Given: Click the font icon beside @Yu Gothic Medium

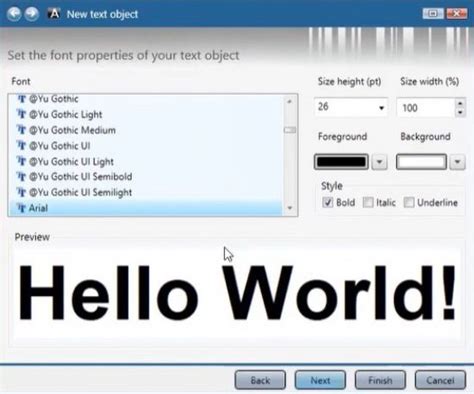Looking at the screenshot, I should click(21, 130).
